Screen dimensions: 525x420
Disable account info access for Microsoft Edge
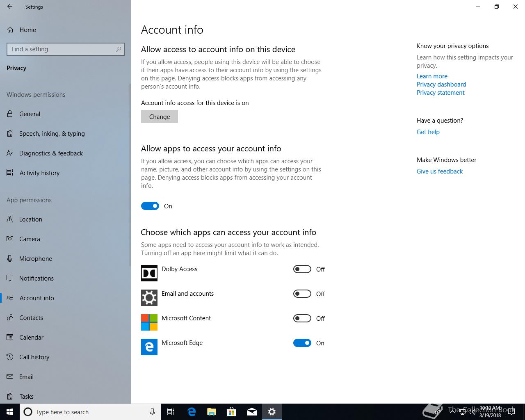302,343
